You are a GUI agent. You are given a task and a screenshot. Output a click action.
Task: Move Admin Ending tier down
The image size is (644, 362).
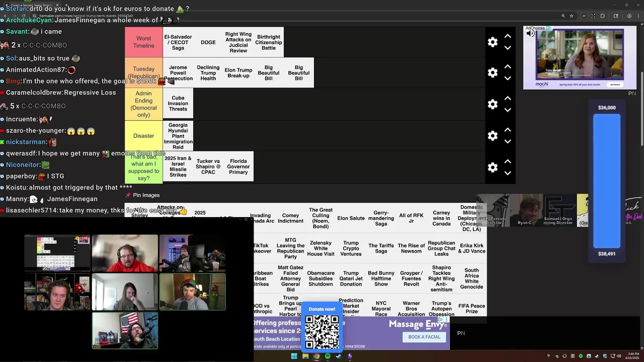coord(508,110)
